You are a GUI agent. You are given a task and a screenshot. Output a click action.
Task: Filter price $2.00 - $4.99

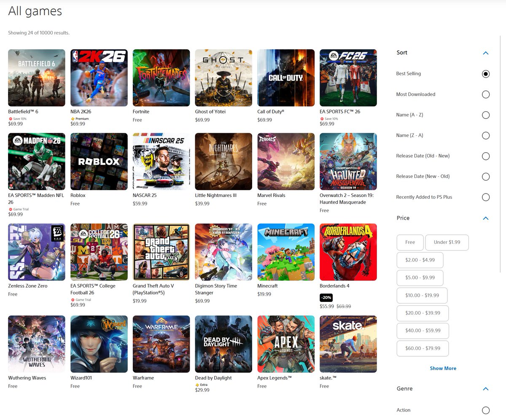(420, 260)
